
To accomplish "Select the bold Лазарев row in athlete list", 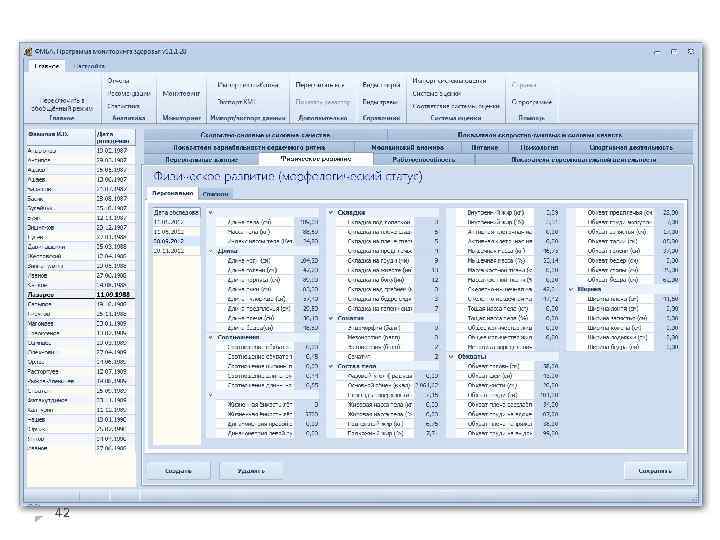I will pos(80,294).
